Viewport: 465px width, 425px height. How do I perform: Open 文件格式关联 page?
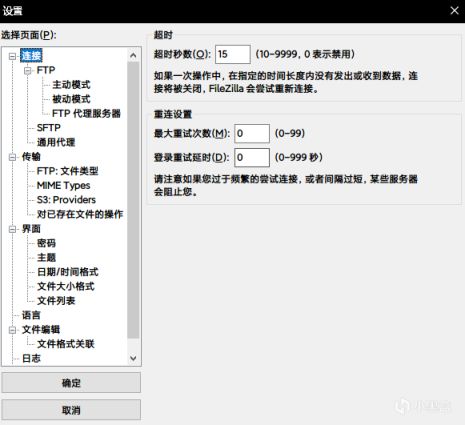point(66,344)
